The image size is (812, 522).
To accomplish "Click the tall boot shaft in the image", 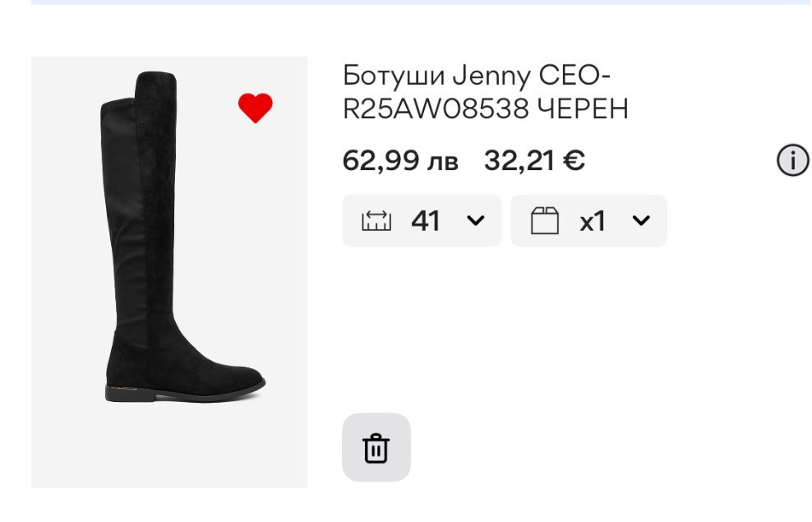I will [137, 206].
